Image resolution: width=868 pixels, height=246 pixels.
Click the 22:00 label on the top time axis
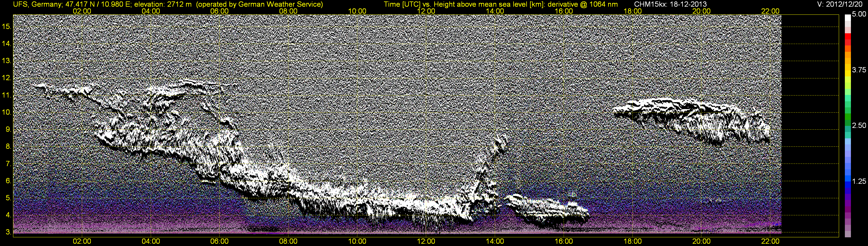pos(770,11)
